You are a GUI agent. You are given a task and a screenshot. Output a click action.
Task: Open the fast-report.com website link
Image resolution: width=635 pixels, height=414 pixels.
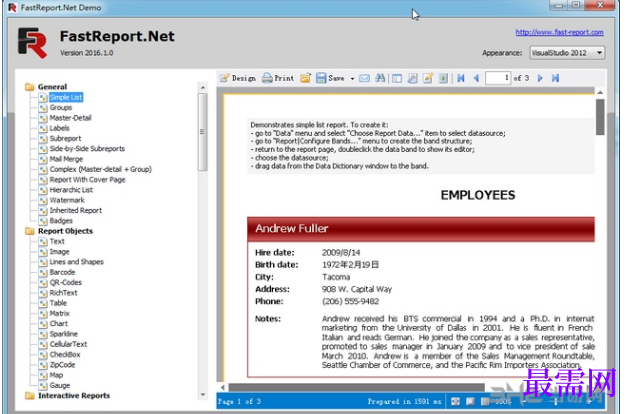click(x=559, y=32)
